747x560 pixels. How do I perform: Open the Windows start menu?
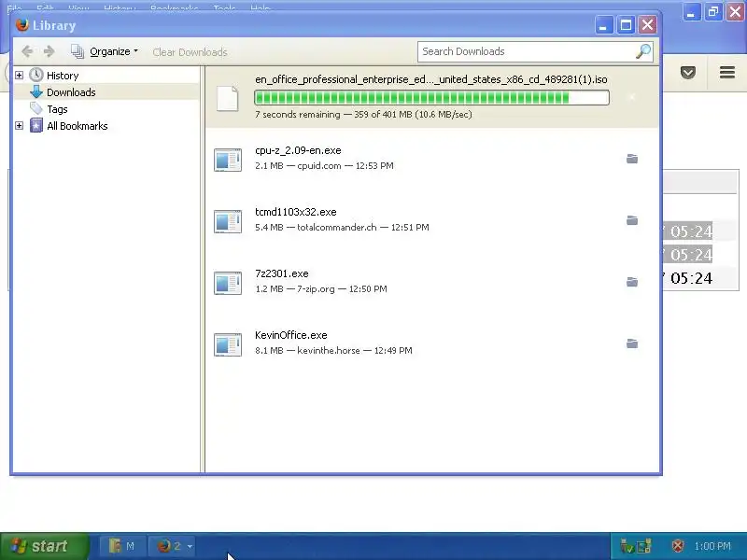click(x=44, y=546)
